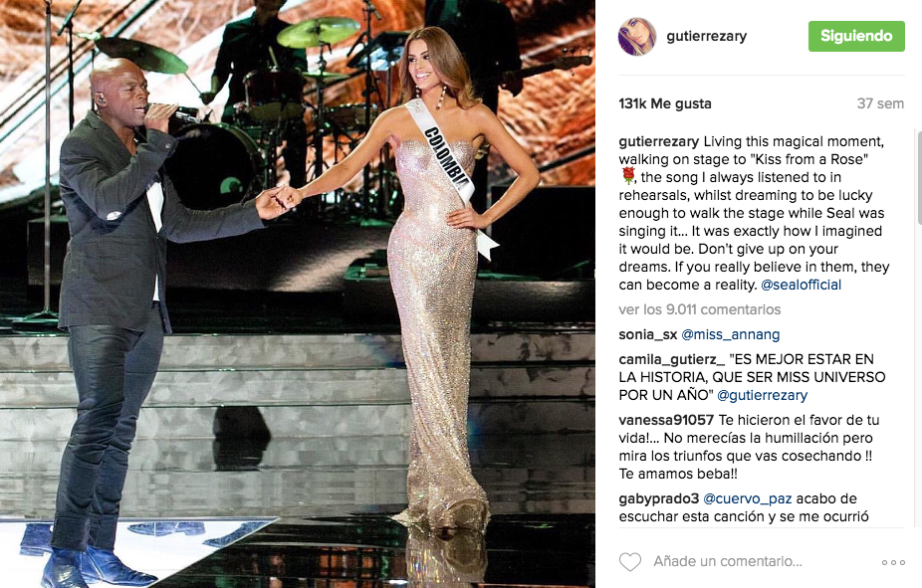This screenshot has height=588, width=922.
Task: Open the @miss_annang mention
Action: coord(730,335)
